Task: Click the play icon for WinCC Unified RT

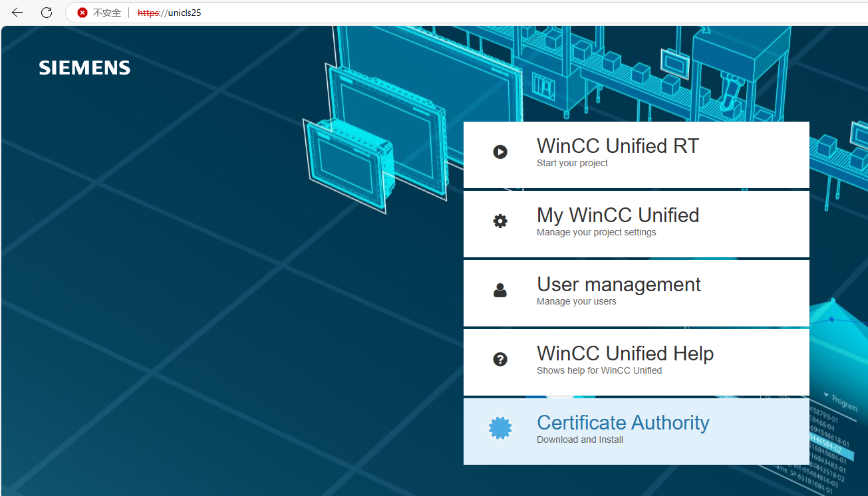Action: (500, 152)
